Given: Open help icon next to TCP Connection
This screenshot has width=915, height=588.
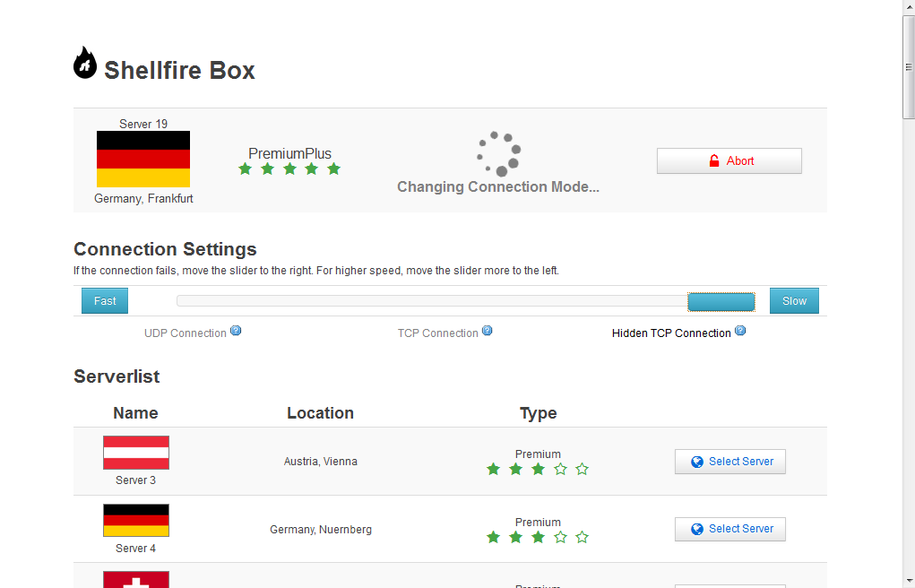Looking at the screenshot, I should (x=488, y=331).
